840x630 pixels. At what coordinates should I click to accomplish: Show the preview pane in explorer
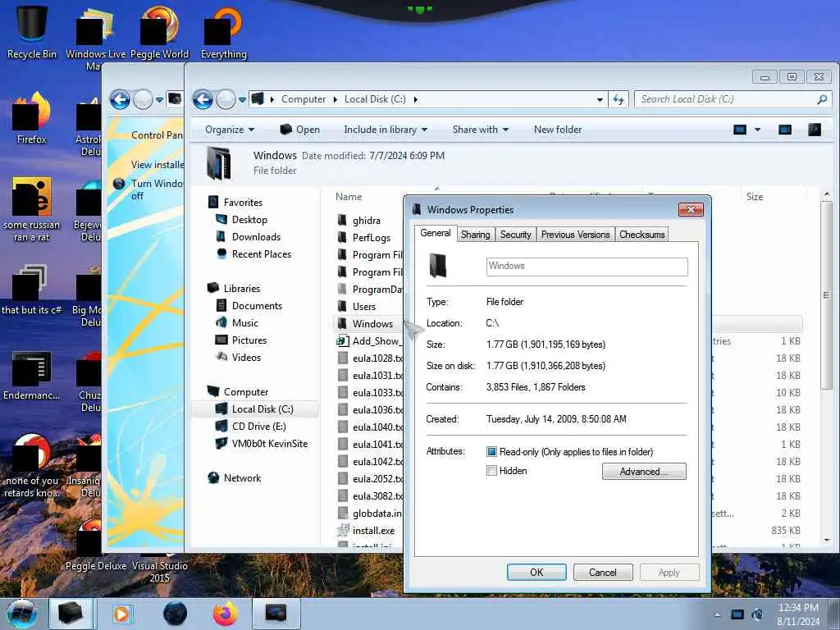pos(785,129)
